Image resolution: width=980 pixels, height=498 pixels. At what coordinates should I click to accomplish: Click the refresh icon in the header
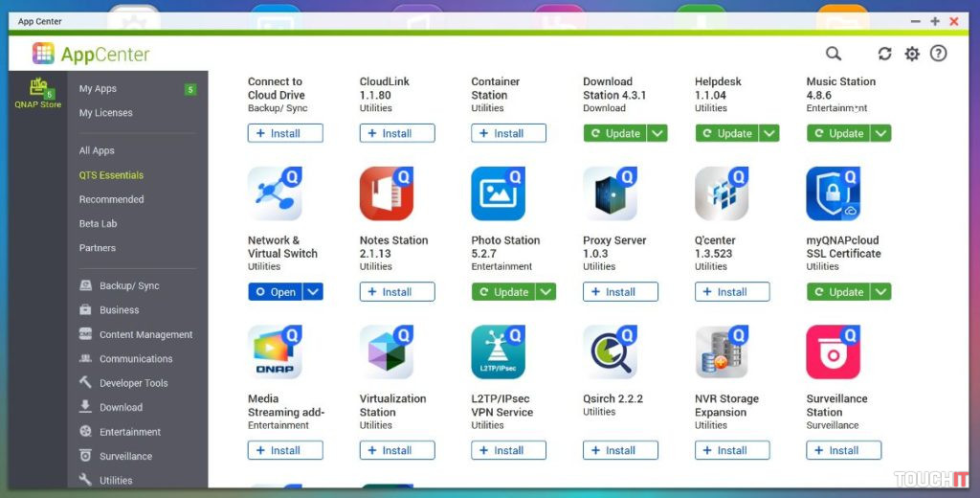pyautogui.click(x=884, y=54)
